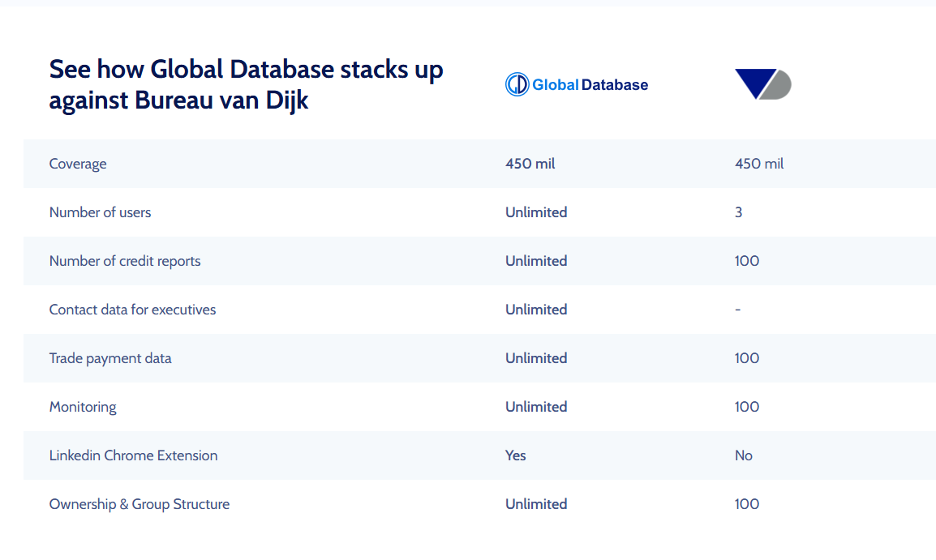Select the page heading about Bureau van Dijk
Viewport: 936px width, 560px height.
point(246,84)
